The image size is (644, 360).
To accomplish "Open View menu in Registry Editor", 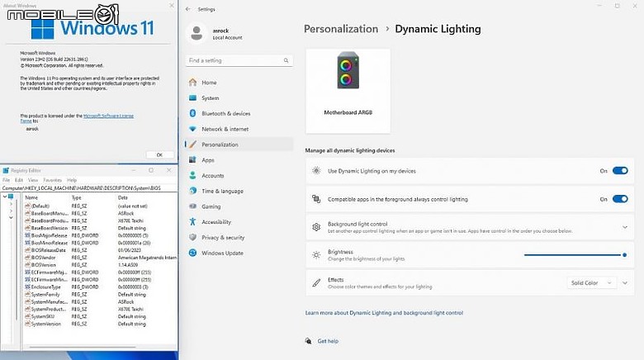I will [x=33, y=180].
